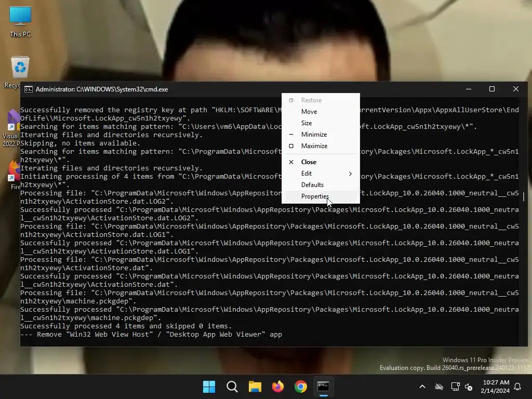Screen dimensions: 532x399
Task: Open the Windows Start menu
Action: (x=209, y=387)
